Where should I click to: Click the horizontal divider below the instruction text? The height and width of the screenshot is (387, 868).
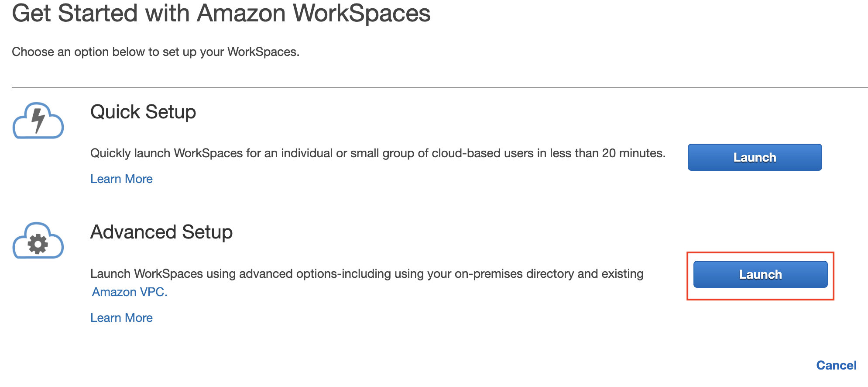click(x=439, y=87)
